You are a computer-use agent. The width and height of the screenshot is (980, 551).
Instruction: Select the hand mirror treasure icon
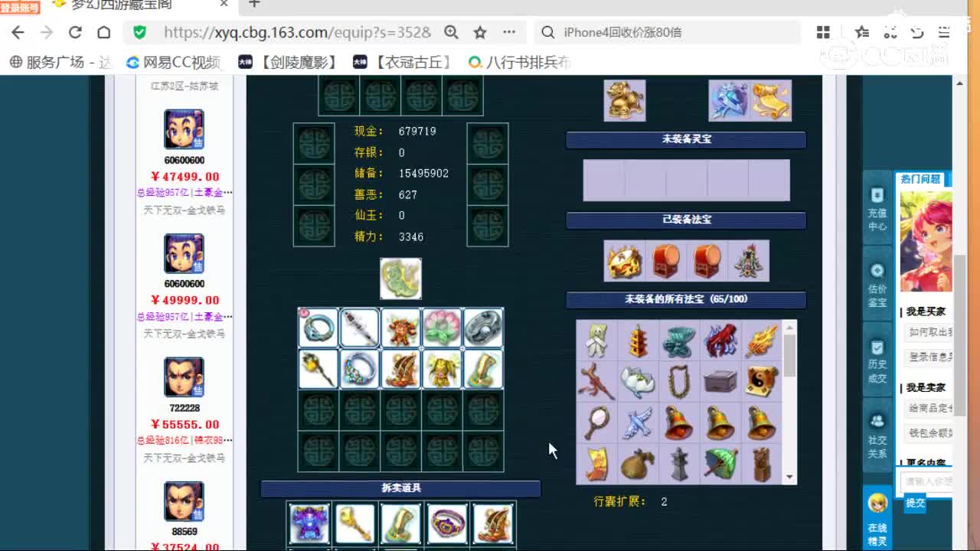(596, 422)
